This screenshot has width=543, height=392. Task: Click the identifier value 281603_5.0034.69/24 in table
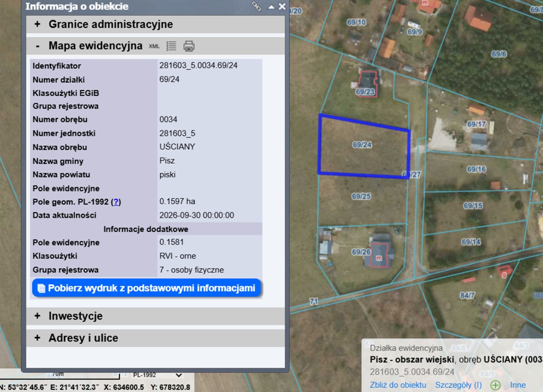point(198,66)
